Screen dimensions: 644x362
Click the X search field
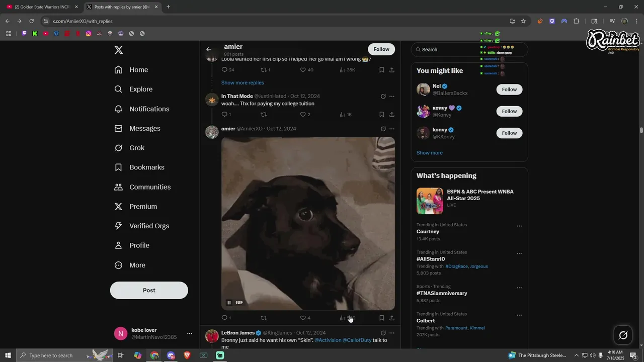pos(469,49)
